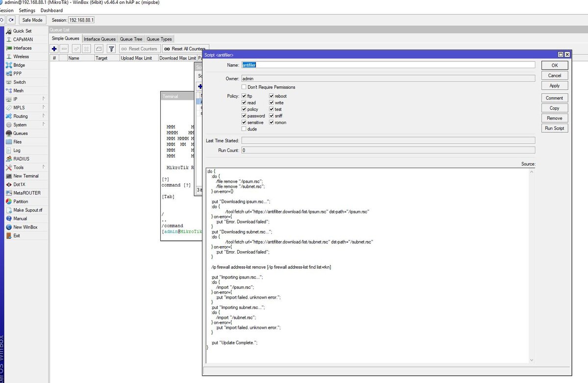588x383 pixels.
Task: Expand the IP submenu
Action: tap(26, 99)
